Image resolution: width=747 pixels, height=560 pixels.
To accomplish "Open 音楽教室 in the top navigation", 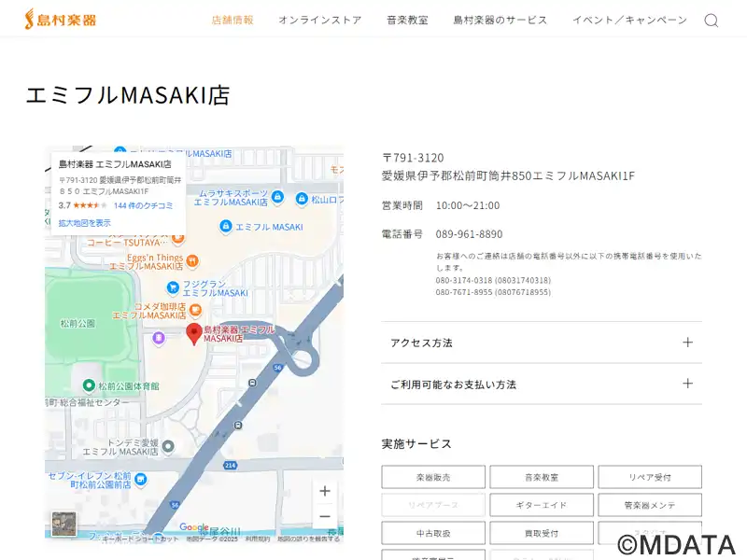I will point(407,20).
